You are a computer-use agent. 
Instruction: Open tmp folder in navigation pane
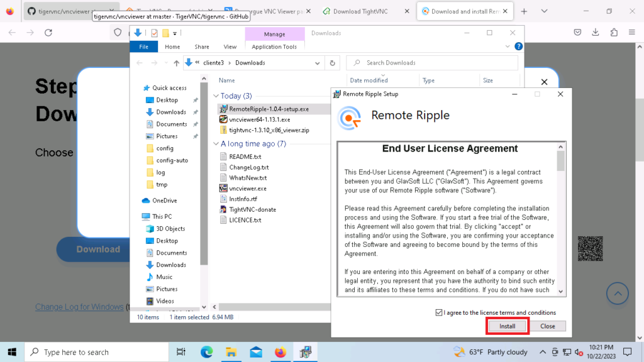[x=162, y=185]
